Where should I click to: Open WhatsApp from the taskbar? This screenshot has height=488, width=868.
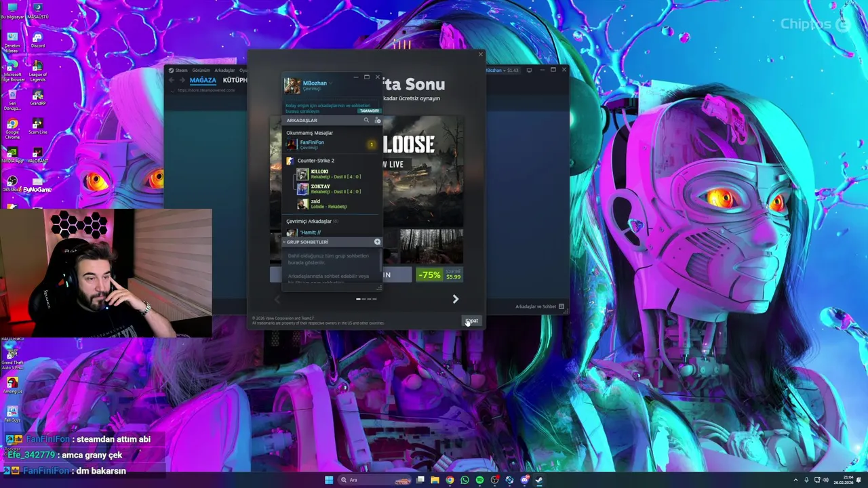pyautogui.click(x=465, y=480)
